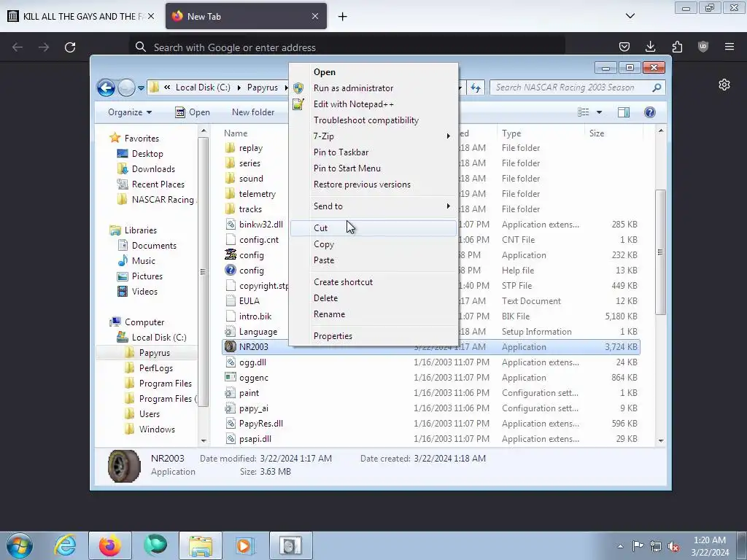Choose Pin to Start Menu
Image resolution: width=747 pixels, height=560 pixels.
click(347, 168)
